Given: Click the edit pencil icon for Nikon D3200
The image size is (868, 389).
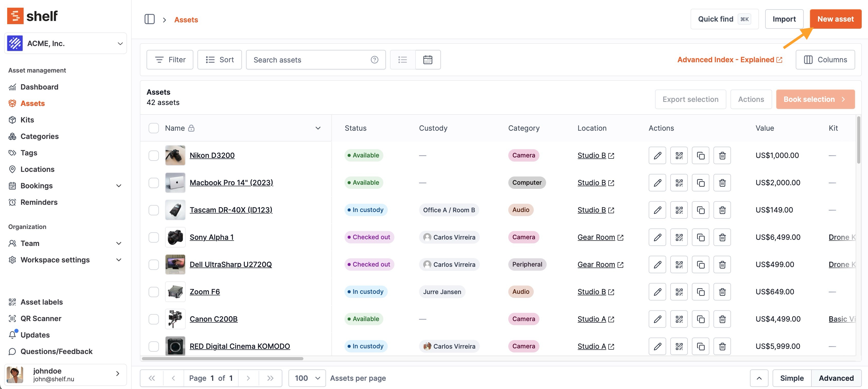Looking at the screenshot, I should (657, 155).
